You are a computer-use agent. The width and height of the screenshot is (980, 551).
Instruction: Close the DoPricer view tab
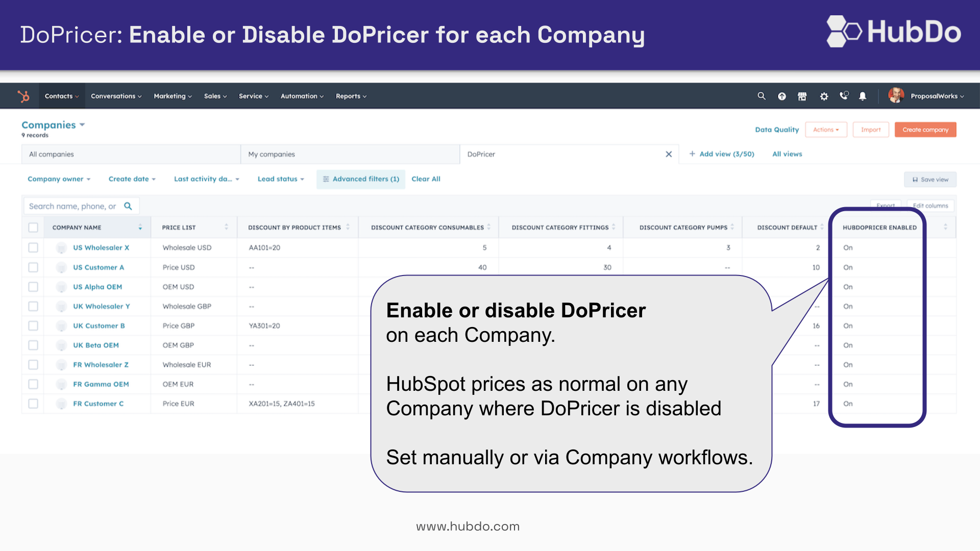[669, 154]
